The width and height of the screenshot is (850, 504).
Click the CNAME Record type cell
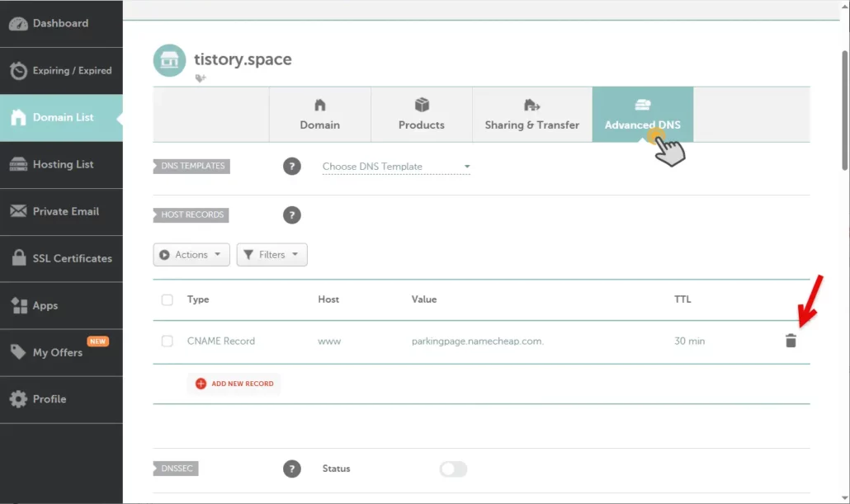(220, 341)
